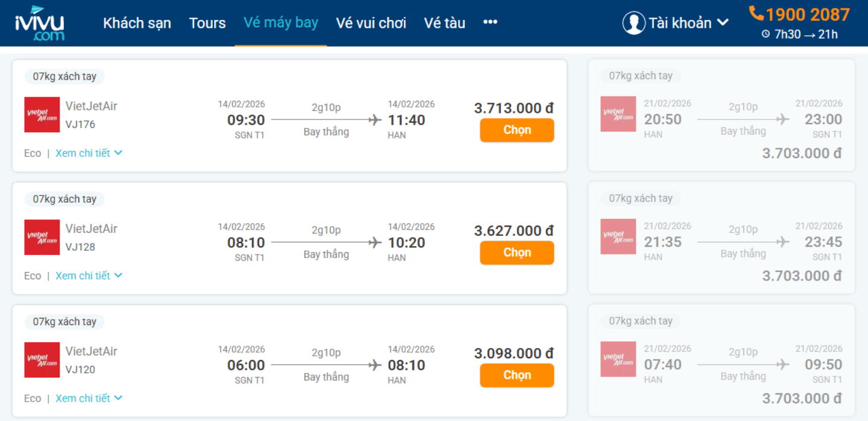
Task: Click the iVIVU.com logo
Action: pyautogui.click(x=40, y=24)
